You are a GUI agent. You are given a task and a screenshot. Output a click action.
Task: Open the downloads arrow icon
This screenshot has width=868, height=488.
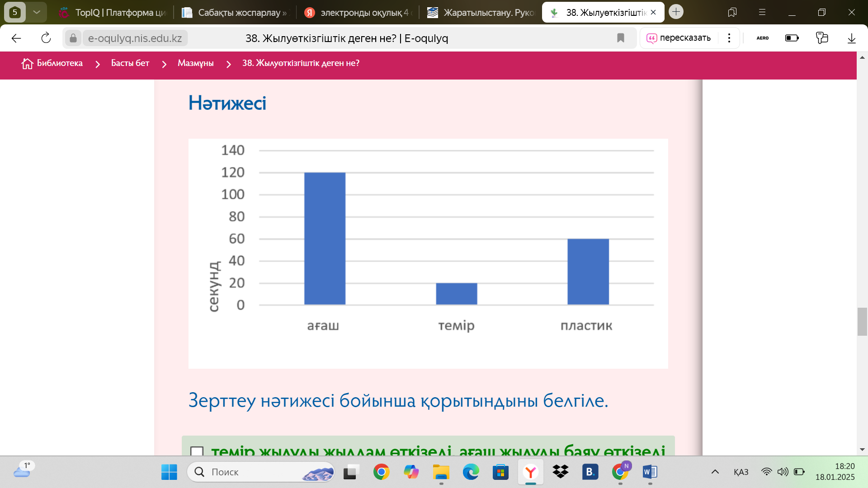pos(851,38)
